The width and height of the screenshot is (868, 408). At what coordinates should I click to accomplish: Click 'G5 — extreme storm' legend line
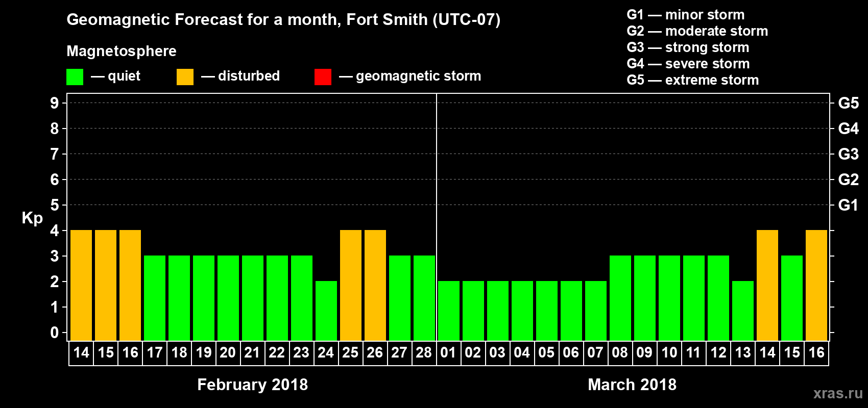click(x=693, y=80)
